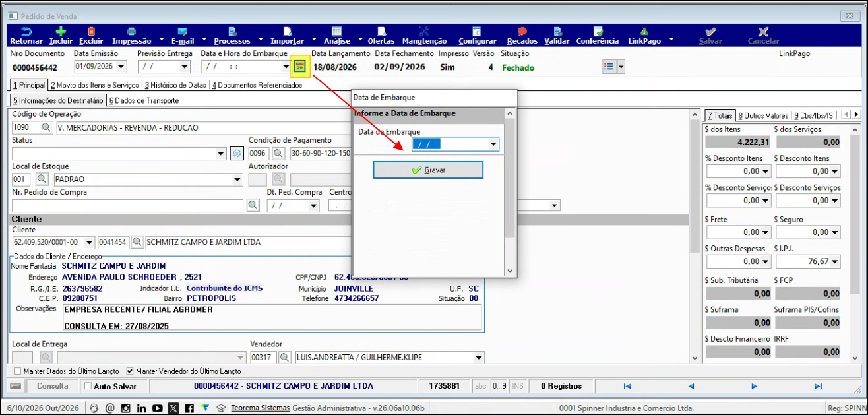
Task: Click the Status gear icon
Action: (x=237, y=153)
